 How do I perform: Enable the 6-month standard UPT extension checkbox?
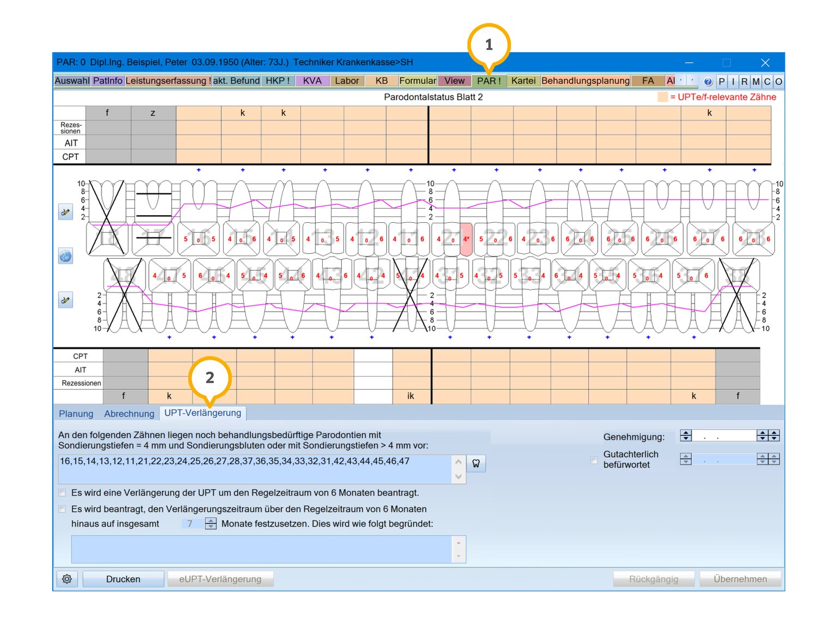[62, 493]
